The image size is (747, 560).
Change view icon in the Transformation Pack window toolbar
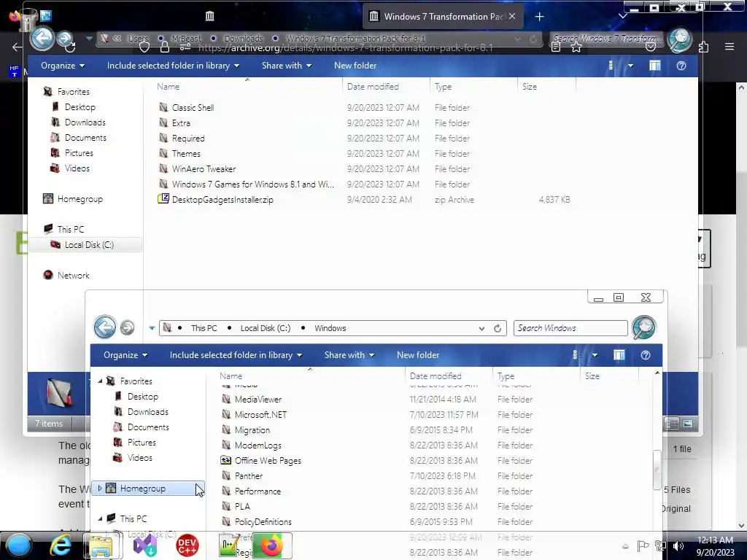(x=611, y=66)
